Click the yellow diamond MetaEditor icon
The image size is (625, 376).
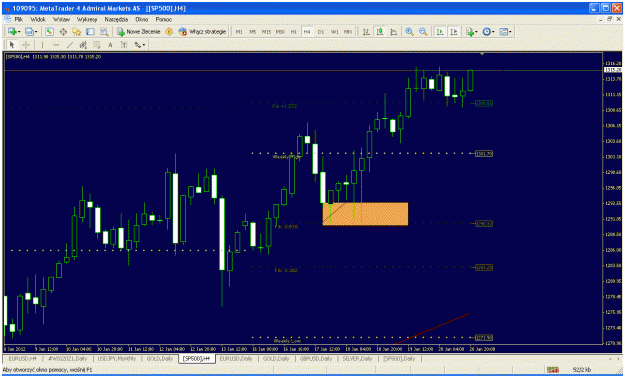(169, 31)
